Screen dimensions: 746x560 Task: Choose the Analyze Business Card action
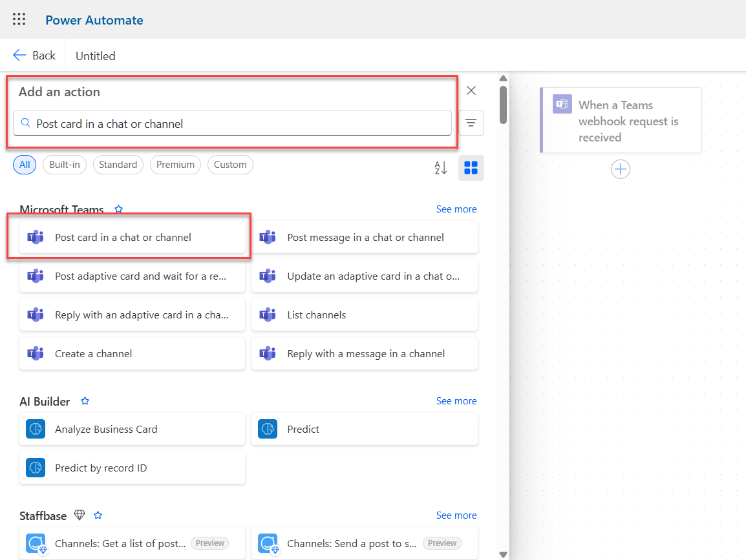pyautogui.click(x=133, y=429)
